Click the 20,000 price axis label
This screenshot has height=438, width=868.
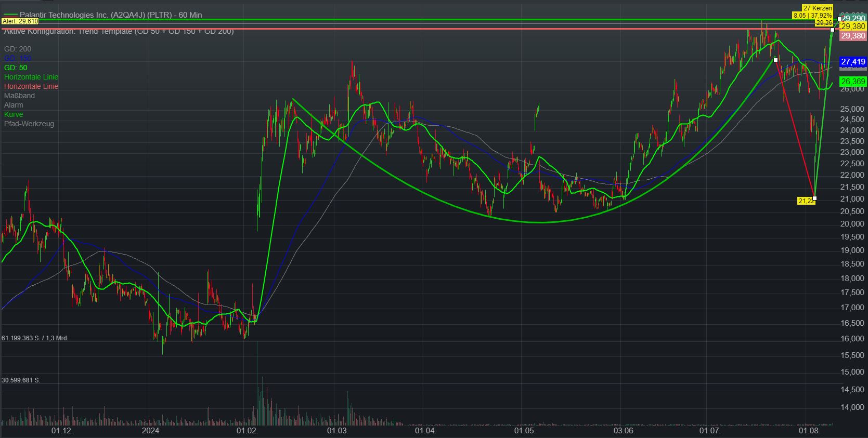point(853,224)
